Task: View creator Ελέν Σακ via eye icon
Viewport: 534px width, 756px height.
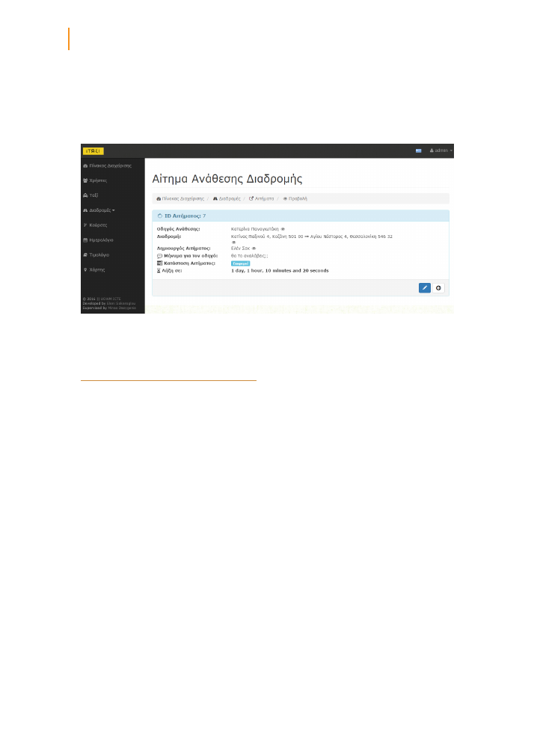Action: [254, 249]
